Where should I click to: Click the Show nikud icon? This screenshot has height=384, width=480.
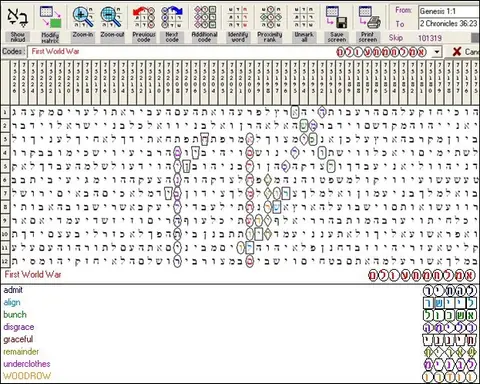[17, 17]
